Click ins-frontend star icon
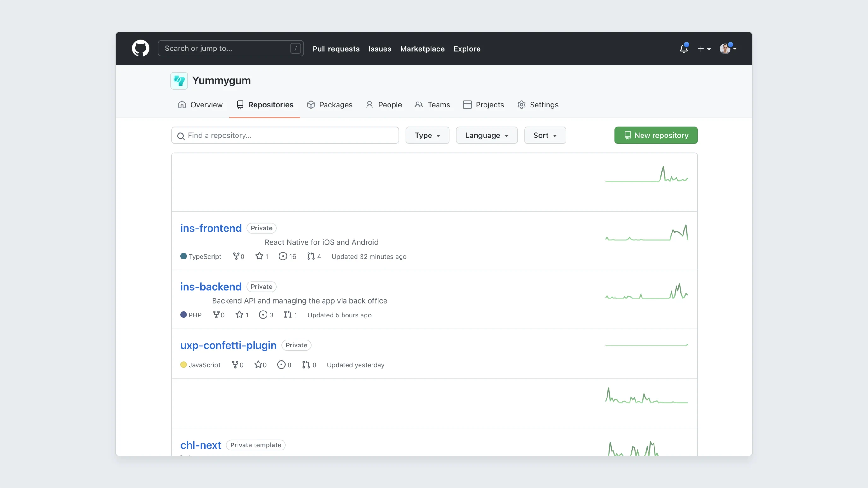The image size is (868, 488). click(259, 256)
